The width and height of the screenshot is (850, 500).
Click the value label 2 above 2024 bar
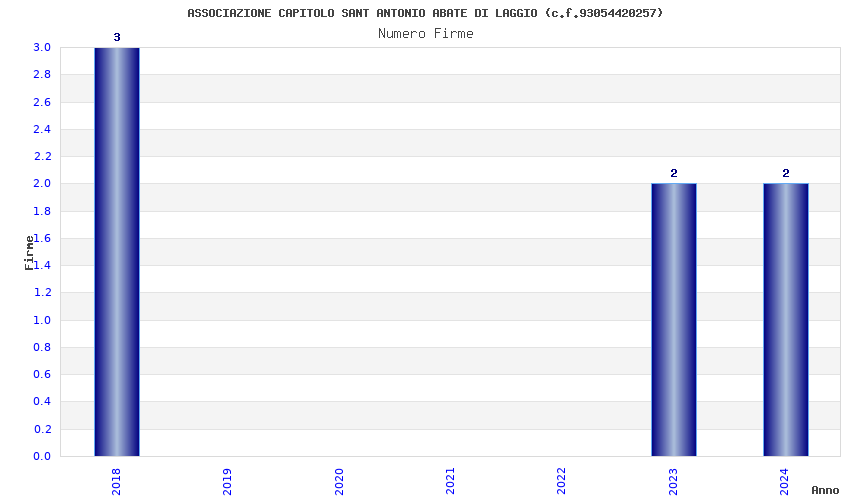coord(785,173)
